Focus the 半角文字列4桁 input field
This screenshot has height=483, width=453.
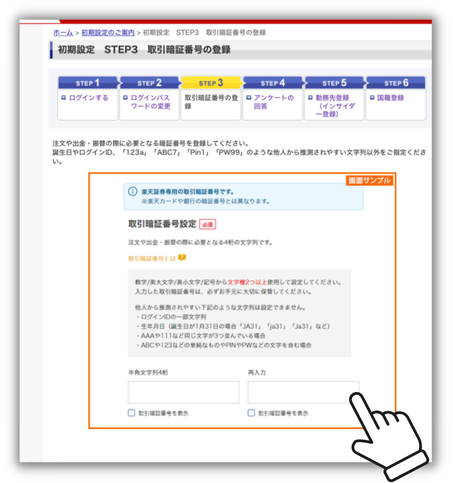(184, 392)
